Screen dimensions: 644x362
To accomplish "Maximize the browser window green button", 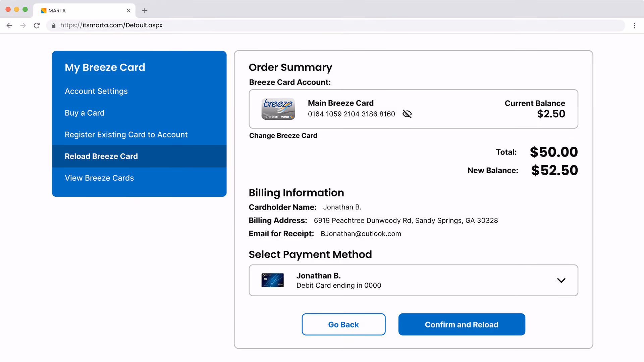I will point(25,9).
